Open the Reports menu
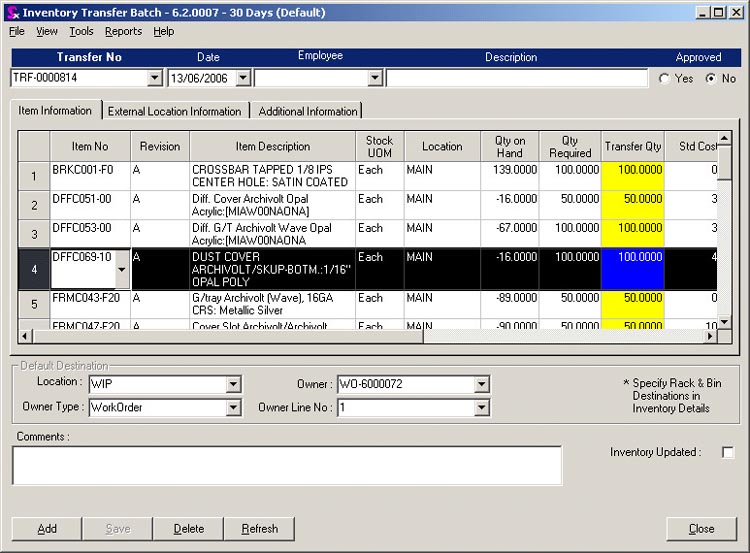Viewport: 750px width, 553px height. pyautogui.click(x=123, y=31)
